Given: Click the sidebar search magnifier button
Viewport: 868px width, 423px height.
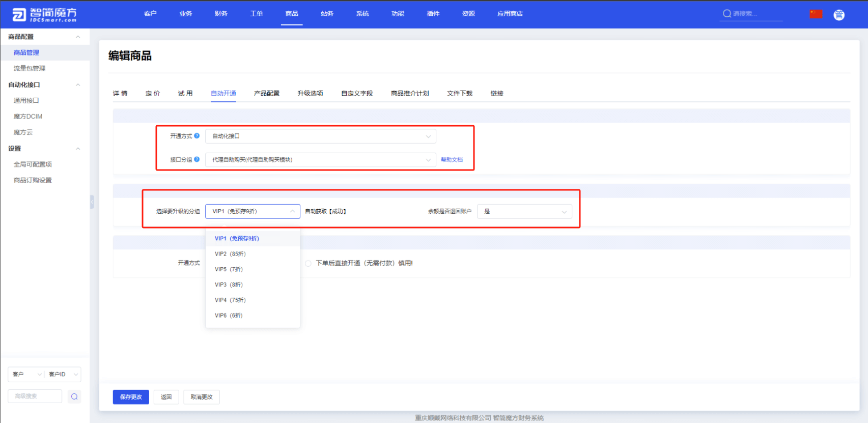Looking at the screenshot, I should [x=74, y=397].
